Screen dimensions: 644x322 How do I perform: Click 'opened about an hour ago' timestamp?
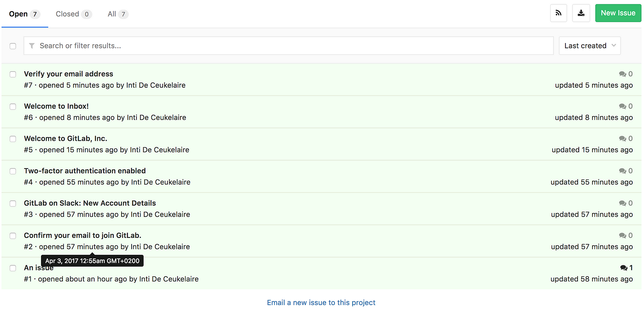(83, 279)
